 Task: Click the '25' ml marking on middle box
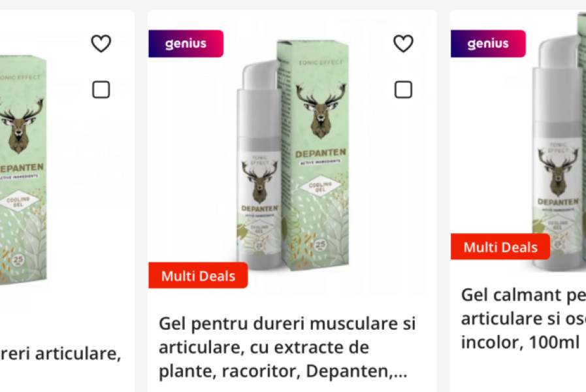click(x=320, y=245)
